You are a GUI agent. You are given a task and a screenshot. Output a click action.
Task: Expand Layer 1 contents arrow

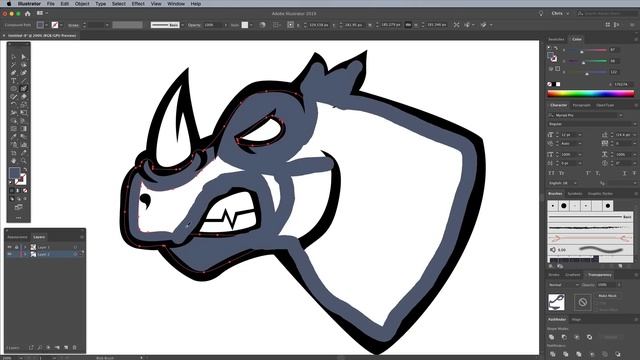25,247
